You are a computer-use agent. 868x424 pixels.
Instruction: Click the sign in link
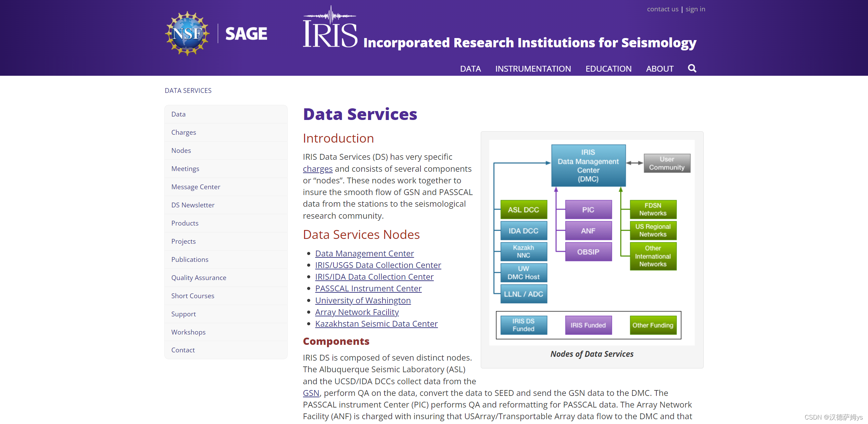click(695, 9)
